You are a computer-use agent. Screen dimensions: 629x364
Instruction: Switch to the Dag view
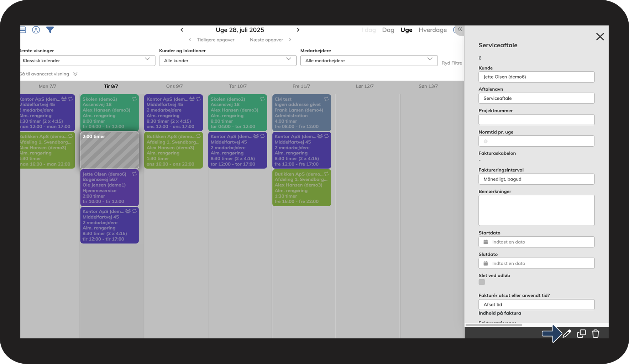tap(388, 30)
